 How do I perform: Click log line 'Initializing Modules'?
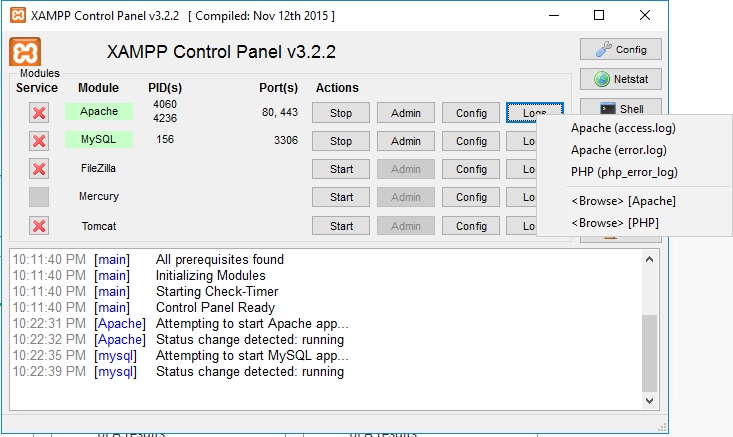210,275
